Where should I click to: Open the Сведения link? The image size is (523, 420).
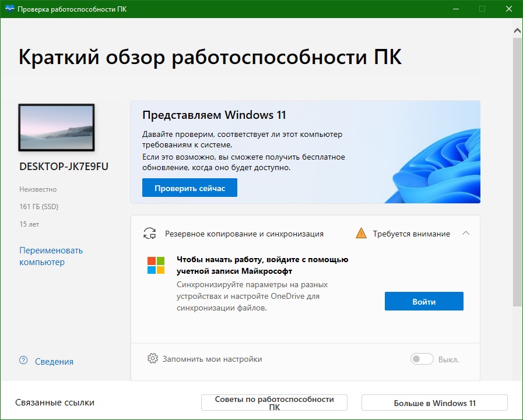(x=54, y=361)
